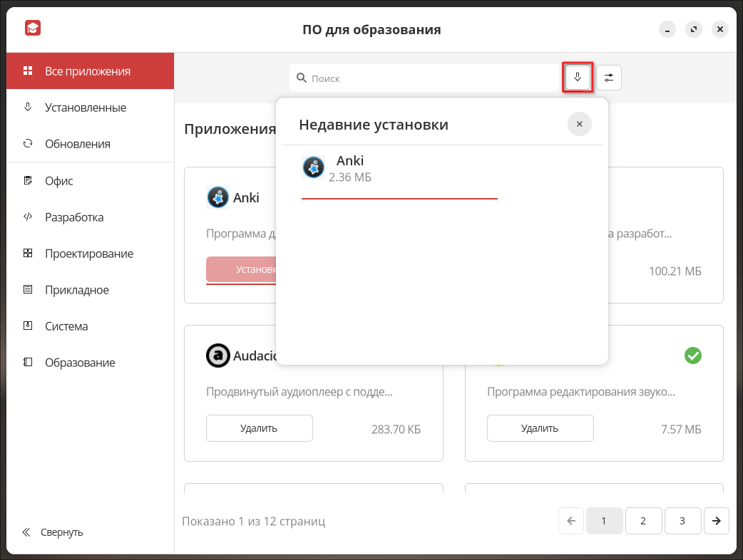The height and width of the screenshot is (560, 743).
Task: Click the Anki install progress bar
Action: [399, 199]
